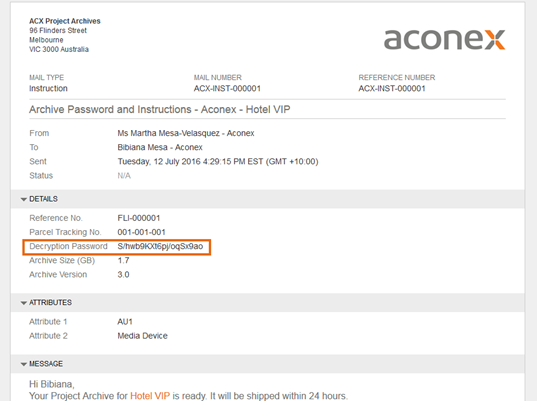Image resolution: width=537 pixels, height=401 pixels.
Task: Click the Instruction mail type value
Action: [x=48, y=89]
